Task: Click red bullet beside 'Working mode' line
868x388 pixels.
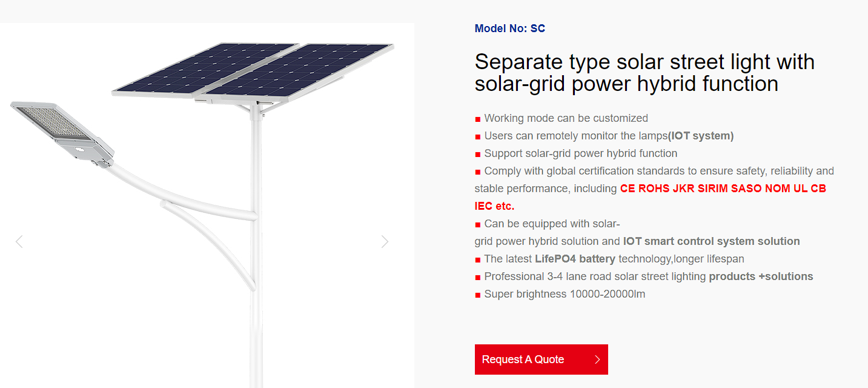Action: pos(478,119)
